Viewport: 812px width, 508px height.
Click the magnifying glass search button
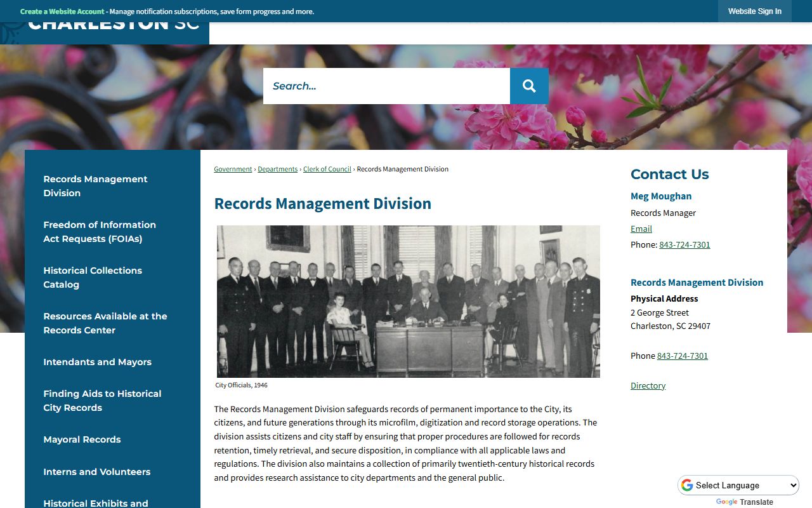529,86
